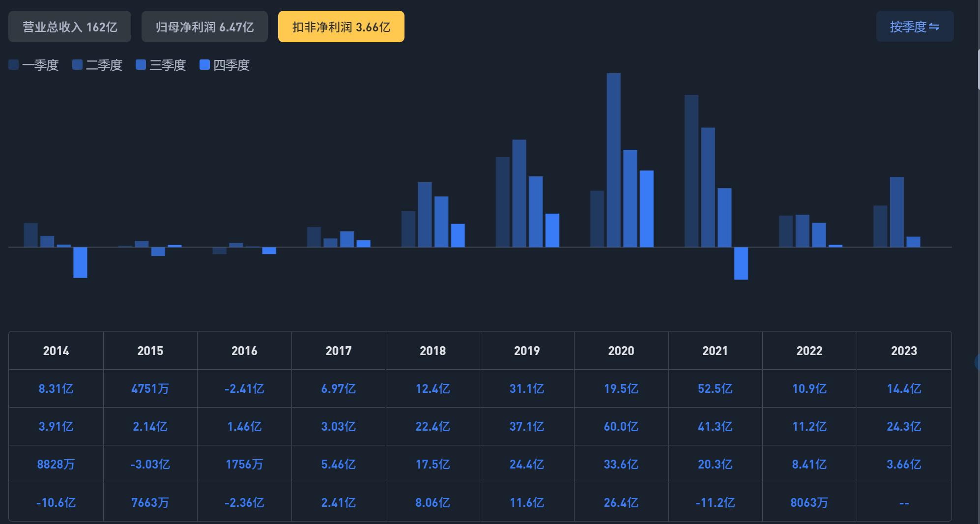Click the 2022 column header
Viewport: 980px width, 524px height.
pyautogui.click(x=809, y=351)
